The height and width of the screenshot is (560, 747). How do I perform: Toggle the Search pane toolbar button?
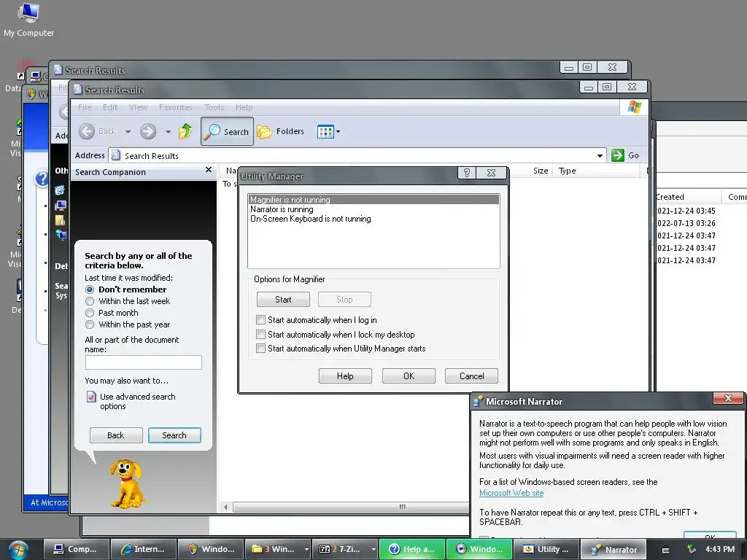[228, 131]
